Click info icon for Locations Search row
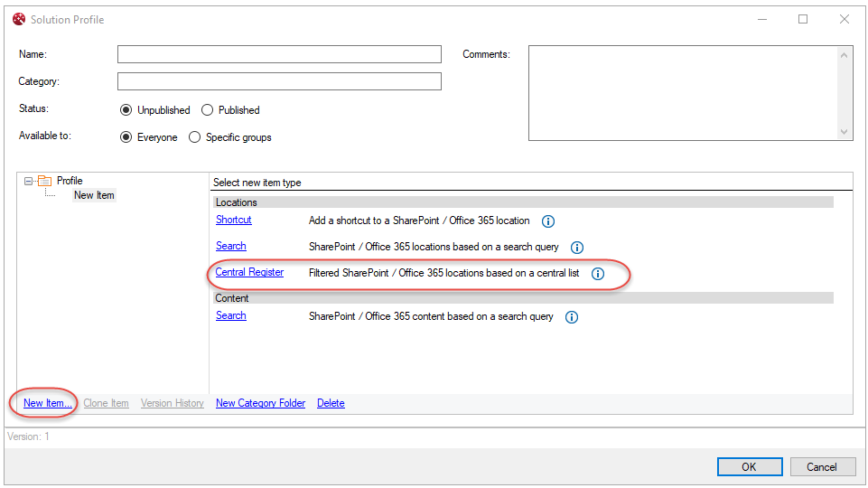The image size is (868, 488). (577, 248)
